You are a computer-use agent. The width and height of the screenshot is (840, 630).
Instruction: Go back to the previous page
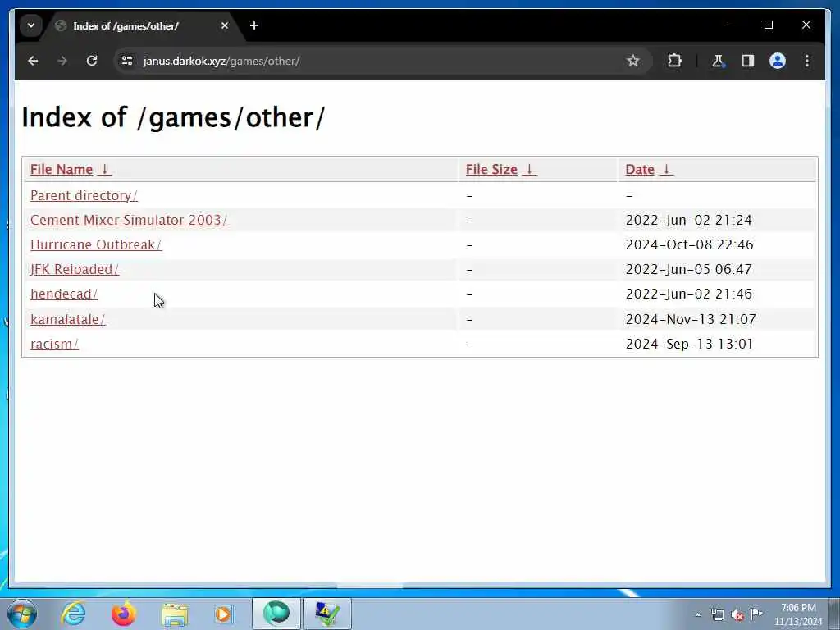pyautogui.click(x=33, y=61)
